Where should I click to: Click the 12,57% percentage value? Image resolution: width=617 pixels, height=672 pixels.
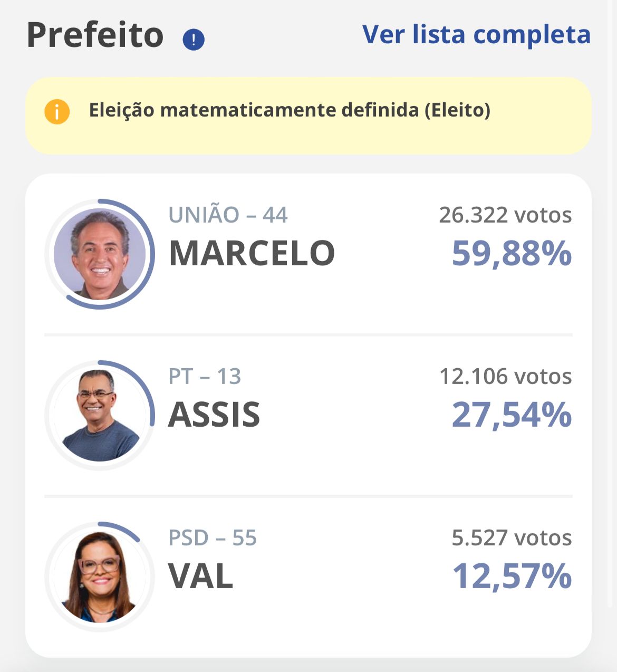(x=512, y=576)
